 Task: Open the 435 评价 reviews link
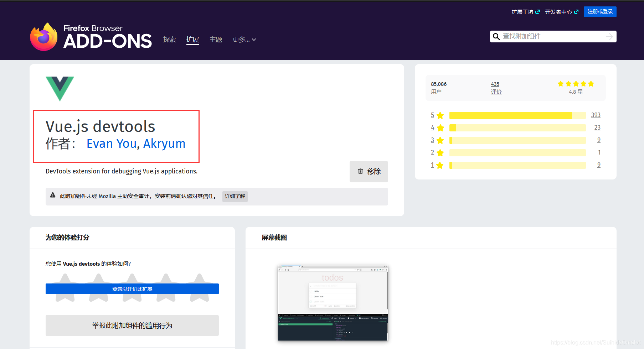pyautogui.click(x=496, y=88)
